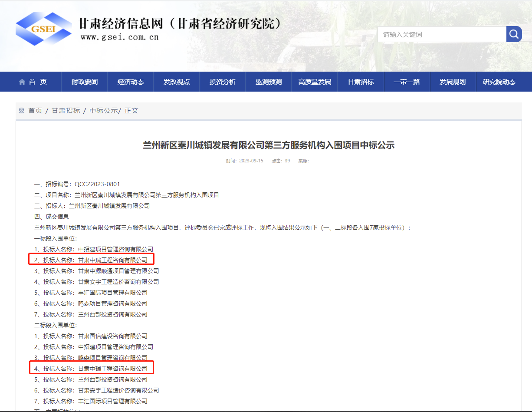532x412 pixels.
Task: Click the publish date 时间：2023-09-15
Action: click(x=245, y=161)
